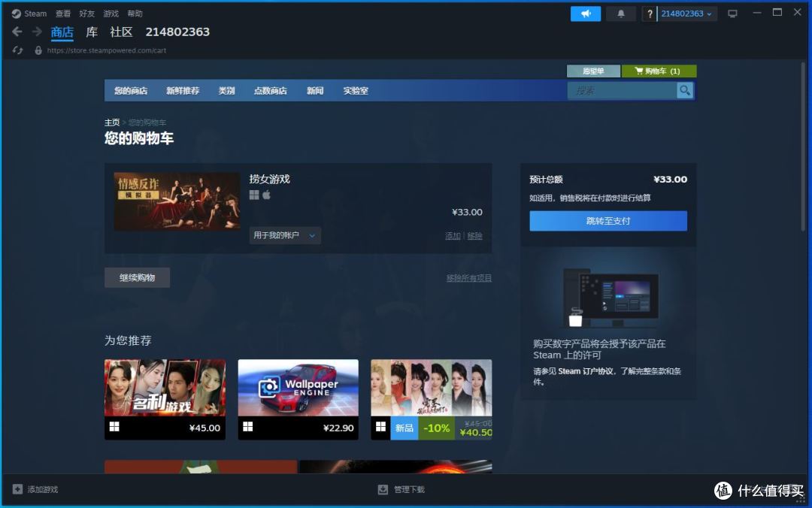This screenshot has height=508, width=812.
Task: Click the 愿望单 wishlist button
Action: pyautogui.click(x=593, y=71)
